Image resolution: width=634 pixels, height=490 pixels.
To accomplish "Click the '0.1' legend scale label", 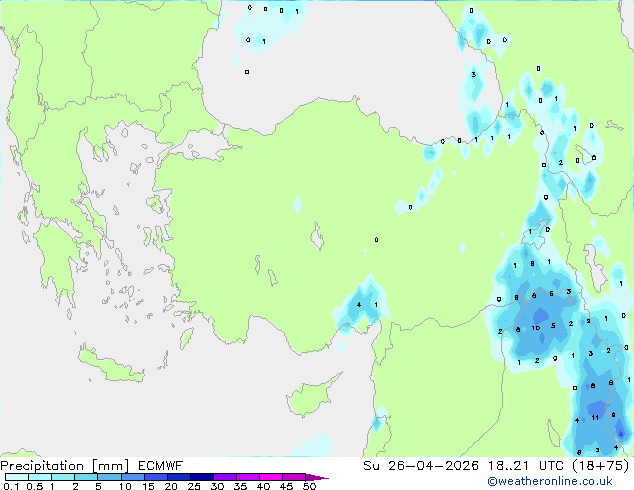I will point(11,486).
